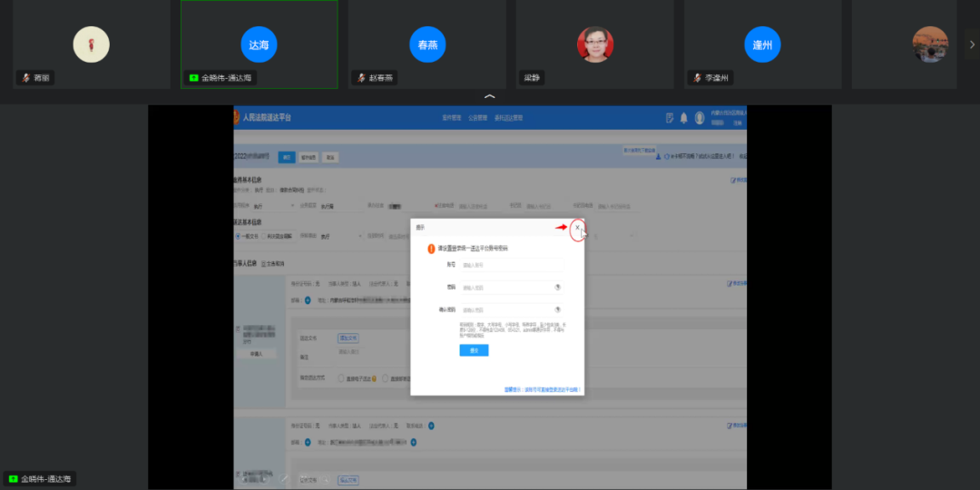Image resolution: width=980 pixels, height=490 pixels.
Task: Click the 申请人 tag in first party card
Action: (256, 354)
